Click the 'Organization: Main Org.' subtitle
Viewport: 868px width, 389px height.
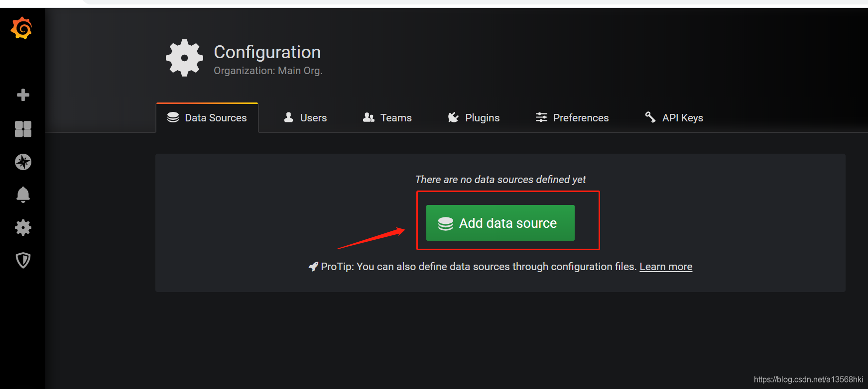click(x=268, y=71)
